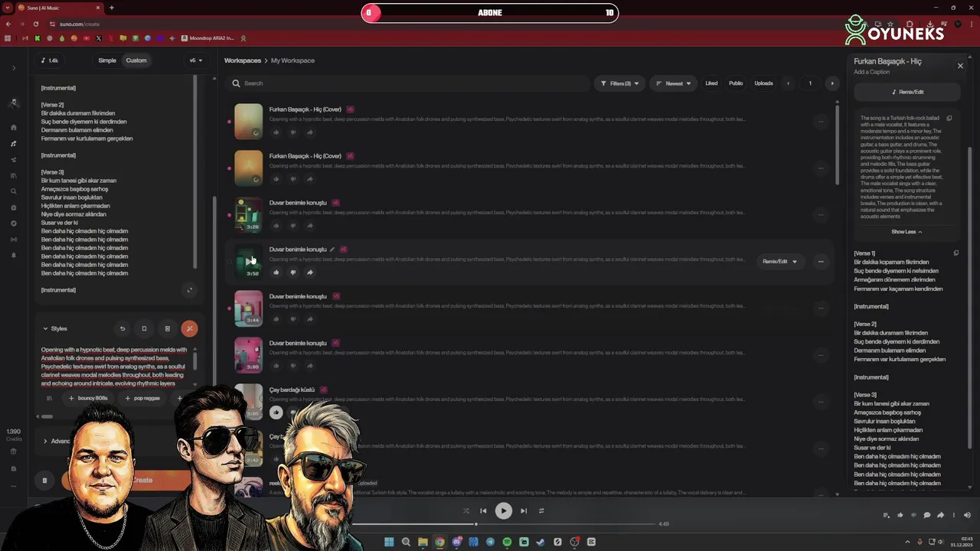Screen dimensions: 980x551
Task: Click Add a Caption in details panel
Action: 872,72
